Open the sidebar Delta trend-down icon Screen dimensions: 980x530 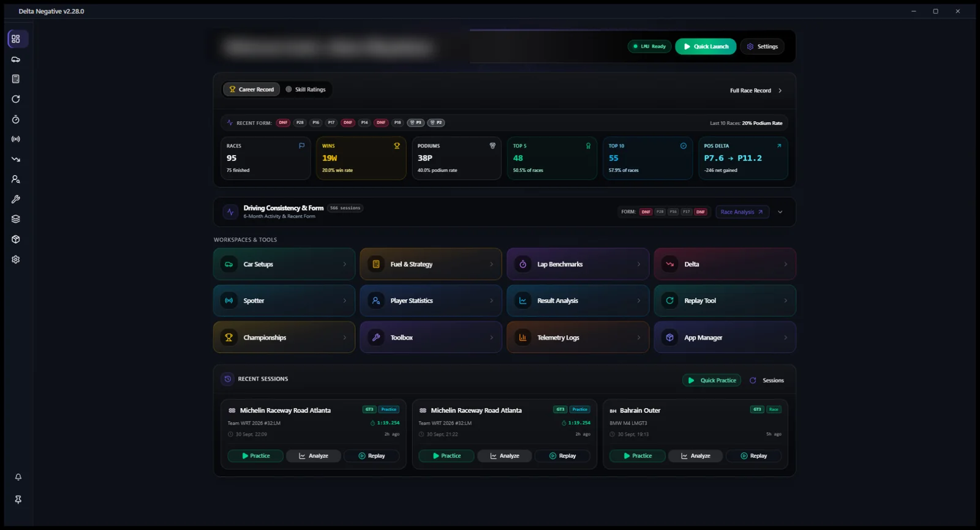pyautogui.click(x=16, y=159)
